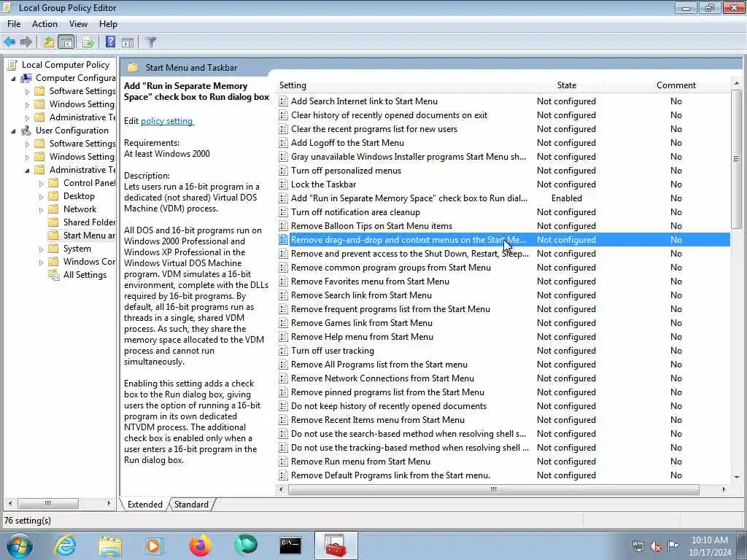Click the Up One Level folder icon
747x560 pixels.
[x=49, y=42]
